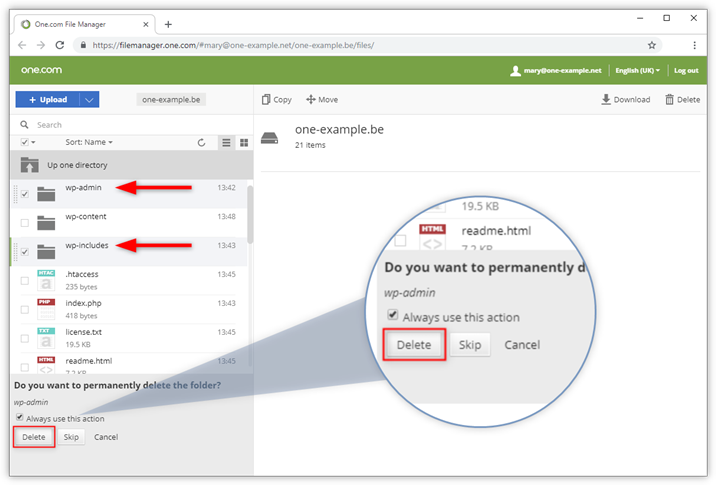Click the browser back arrow
Viewport: 716px width, 485px height.
[22, 45]
